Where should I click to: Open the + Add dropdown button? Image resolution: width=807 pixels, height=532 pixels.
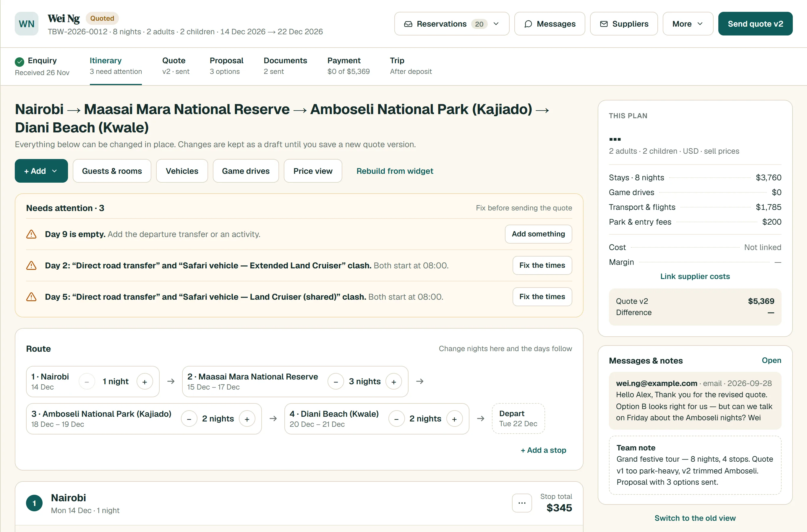[x=41, y=171]
